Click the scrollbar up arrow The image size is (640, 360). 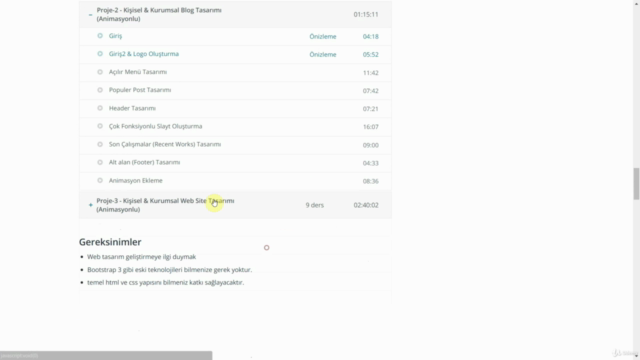click(x=636, y=3)
